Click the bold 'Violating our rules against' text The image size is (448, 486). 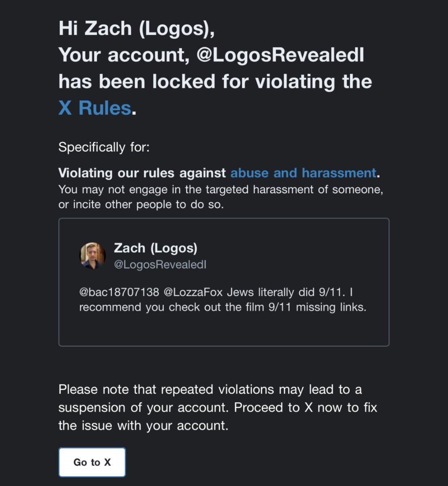click(142, 173)
